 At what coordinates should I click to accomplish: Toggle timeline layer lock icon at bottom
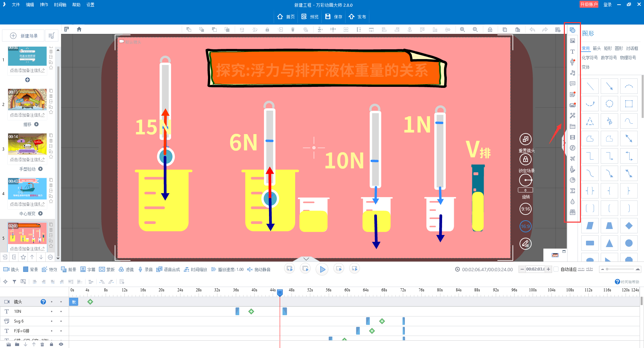[51, 344]
